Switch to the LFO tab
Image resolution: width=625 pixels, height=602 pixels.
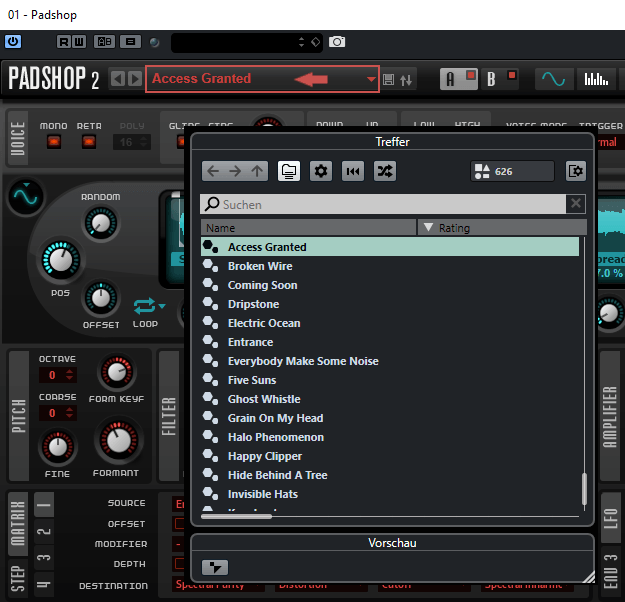point(610,518)
